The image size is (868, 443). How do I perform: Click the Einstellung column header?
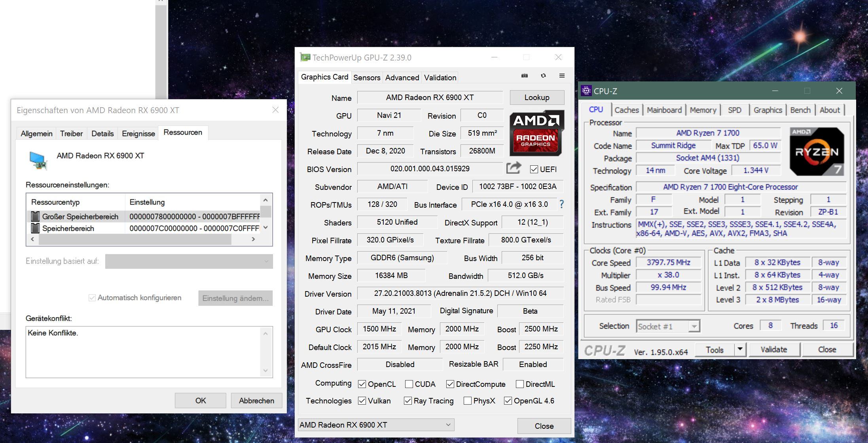[x=193, y=202]
